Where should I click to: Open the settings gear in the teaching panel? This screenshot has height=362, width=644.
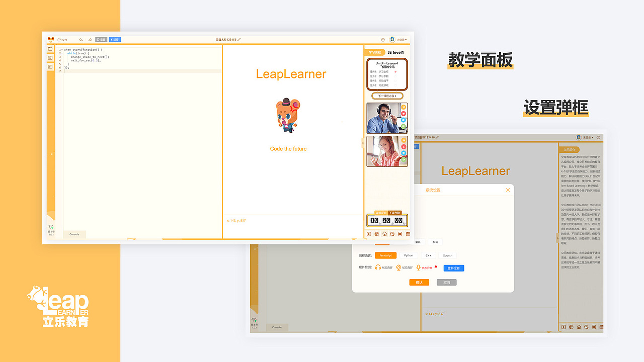click(383, 40)
